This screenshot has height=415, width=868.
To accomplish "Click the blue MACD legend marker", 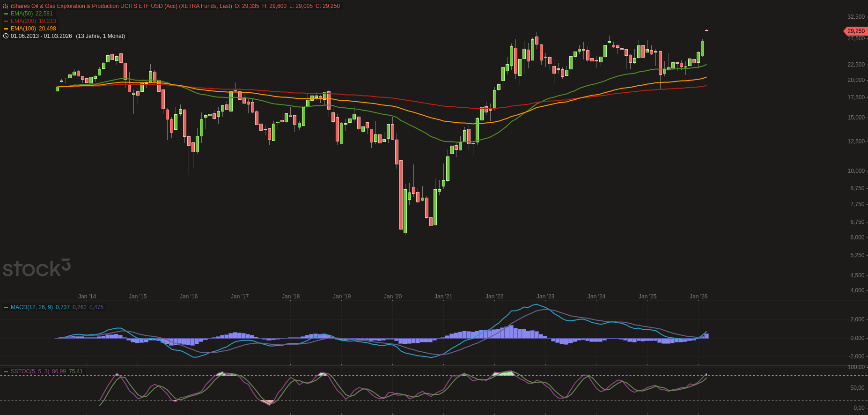I will click(6, 307).
